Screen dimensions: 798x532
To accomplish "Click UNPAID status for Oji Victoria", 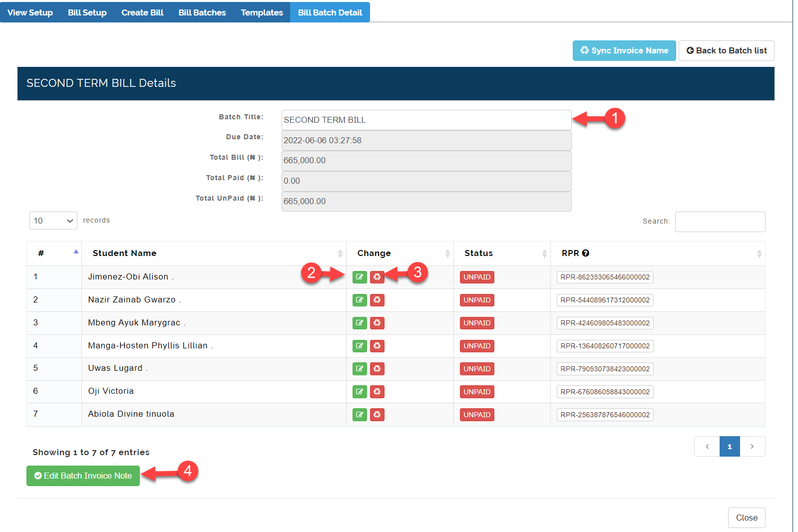I will coord(477,392).
